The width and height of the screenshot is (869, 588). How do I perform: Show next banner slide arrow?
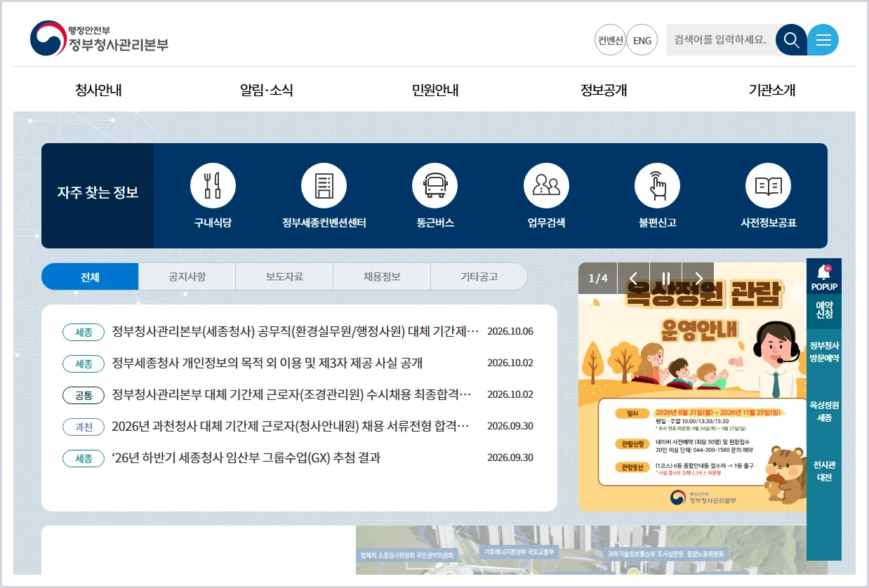pyautogui.click(x=698, y=278)
